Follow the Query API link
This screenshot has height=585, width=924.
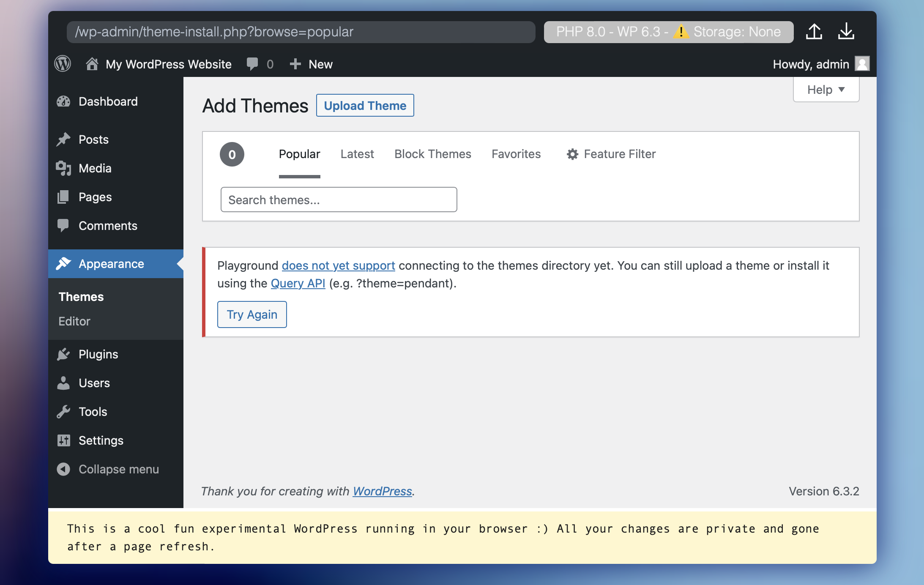pyautogui.click(x=298, y=283)
